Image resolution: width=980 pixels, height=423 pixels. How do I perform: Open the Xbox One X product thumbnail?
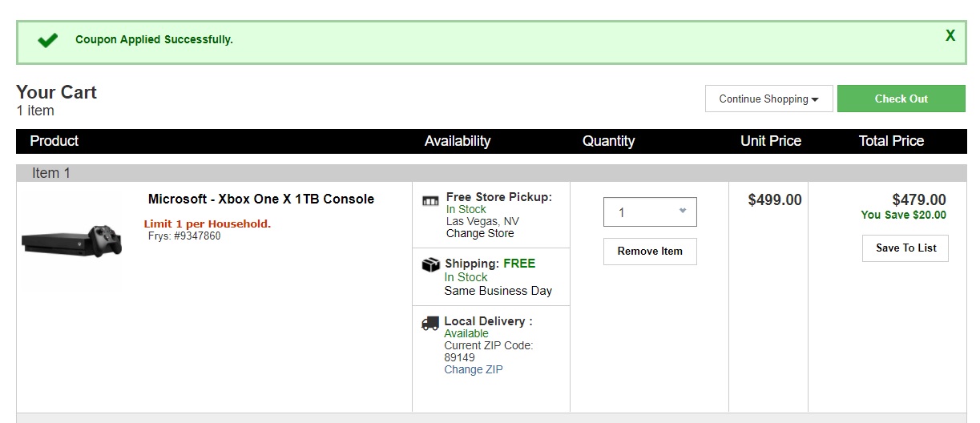tap(72, 240)
